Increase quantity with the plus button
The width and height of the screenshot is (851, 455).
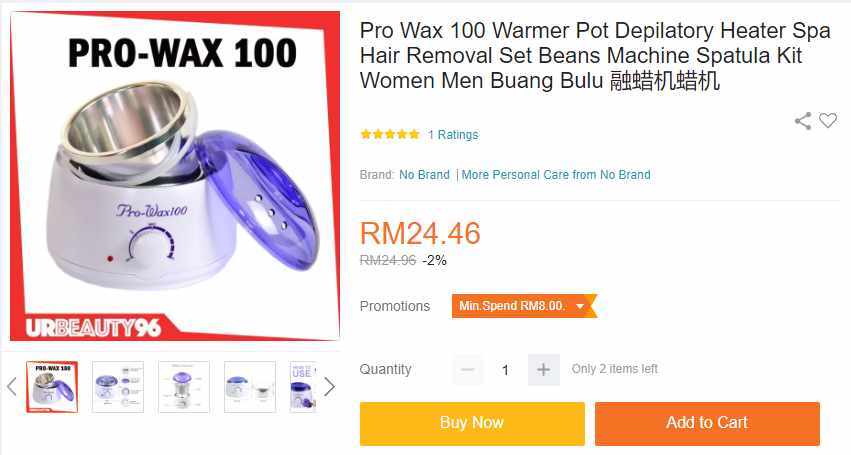coord(543,370)
